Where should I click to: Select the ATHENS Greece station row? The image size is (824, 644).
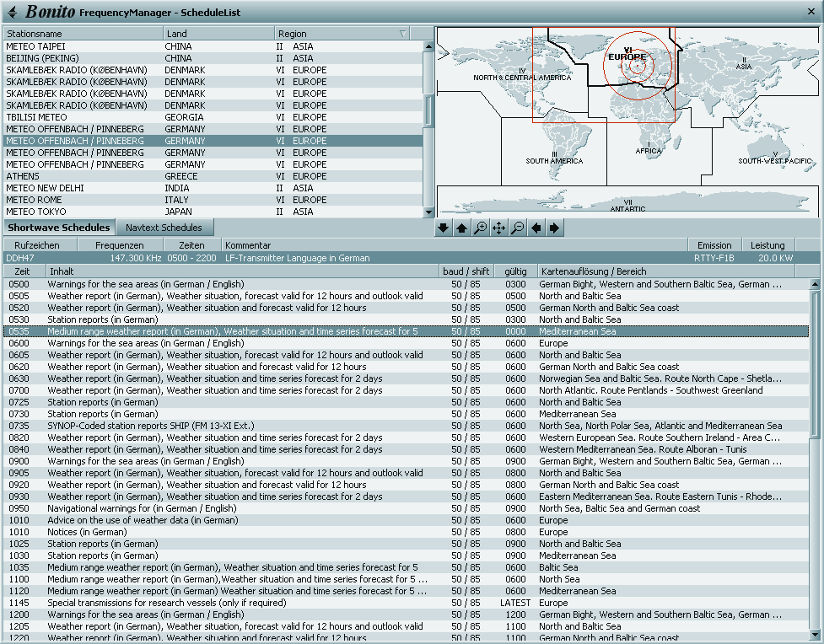pyautogui.click(x=211, y=176)
